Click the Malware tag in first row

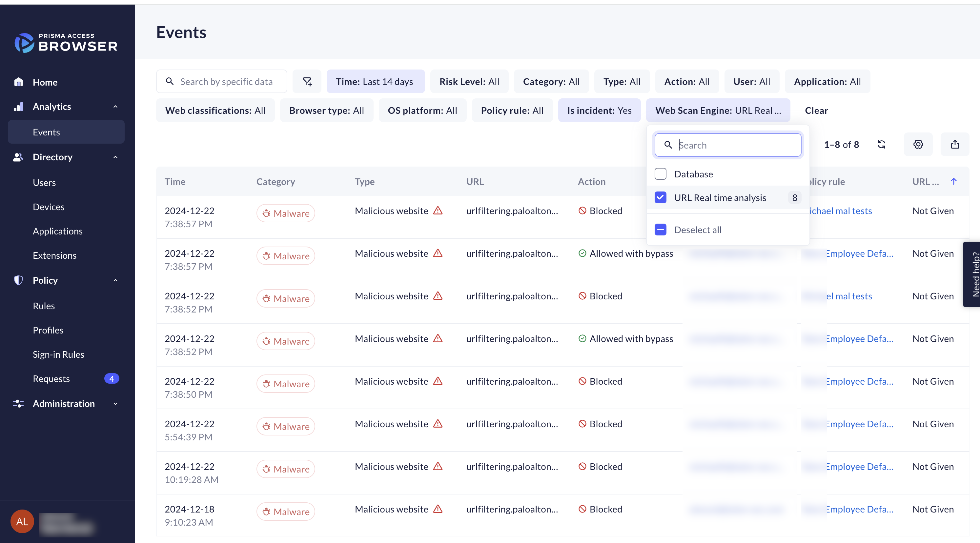pos(286,213)
